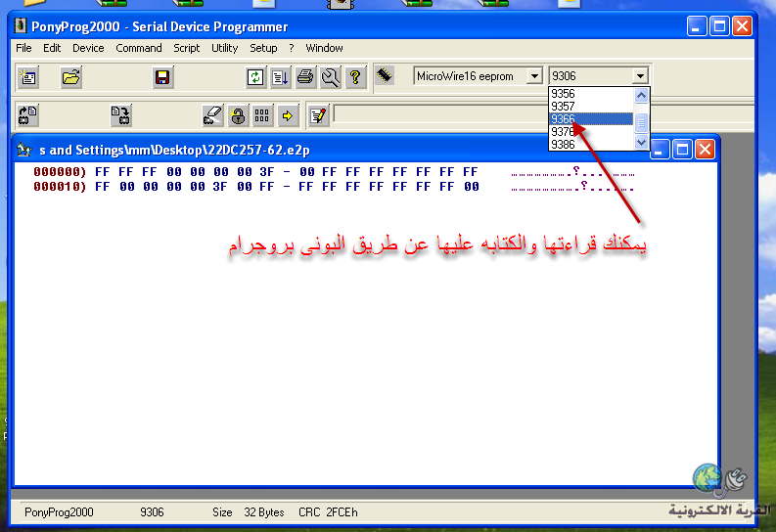This screenshot has height=532, width=776.
Task: Click the six-squares grid toolbar icon
Action: 262,115
